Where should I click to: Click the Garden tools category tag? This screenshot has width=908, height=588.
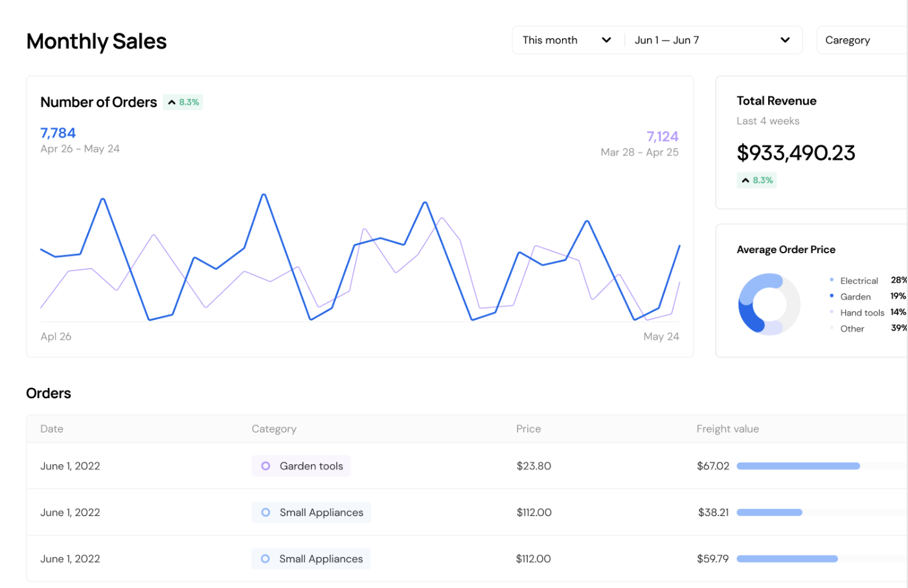(301, 466)
